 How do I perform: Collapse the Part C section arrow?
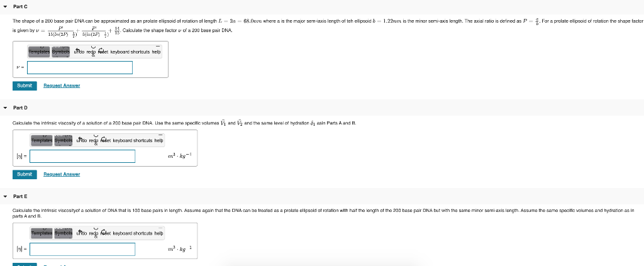5,6
